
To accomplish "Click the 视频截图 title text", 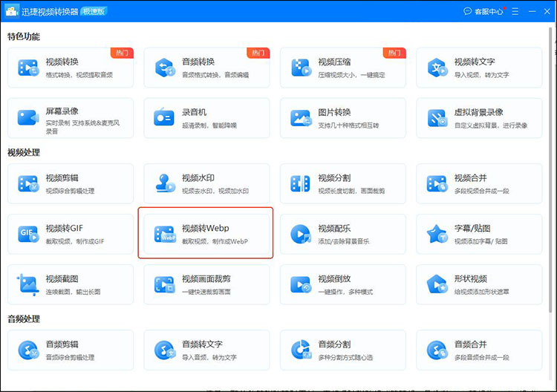I will click(62, 279).
